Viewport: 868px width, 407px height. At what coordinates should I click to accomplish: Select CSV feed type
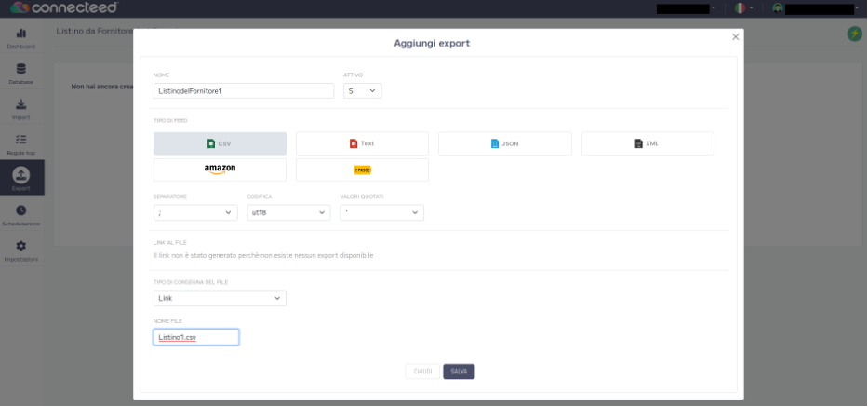point(220,143)
